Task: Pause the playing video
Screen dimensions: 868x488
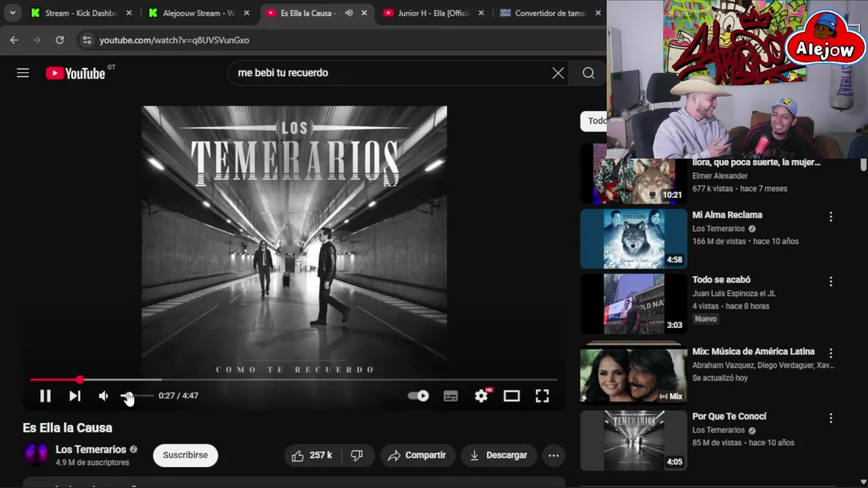Action: point(45,396)
